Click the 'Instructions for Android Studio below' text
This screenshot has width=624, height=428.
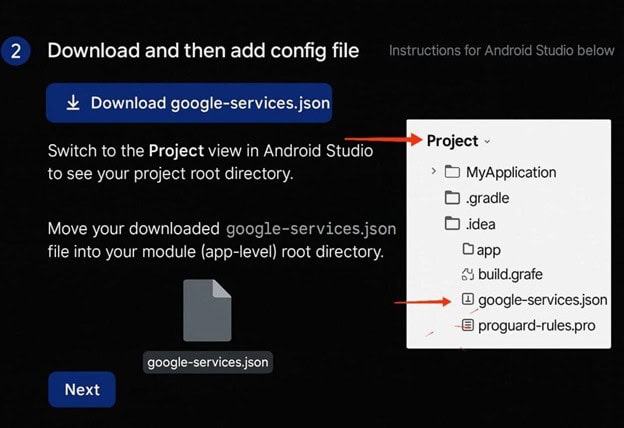501,51
